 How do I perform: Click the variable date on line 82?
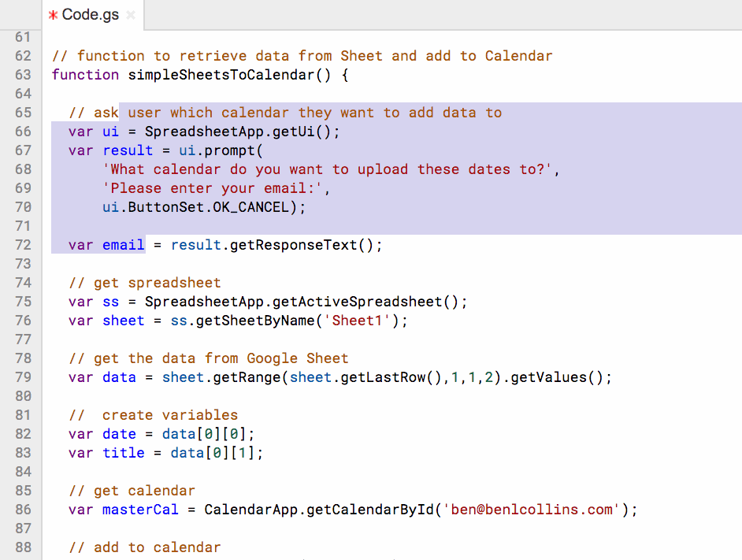pyautogui.click(x=119, y=433)
